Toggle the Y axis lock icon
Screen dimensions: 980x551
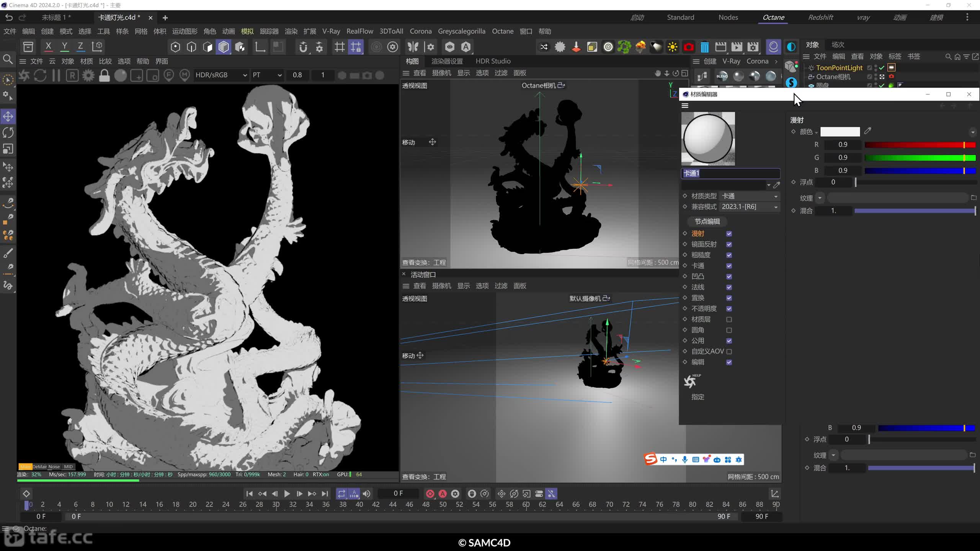[64, 47]
